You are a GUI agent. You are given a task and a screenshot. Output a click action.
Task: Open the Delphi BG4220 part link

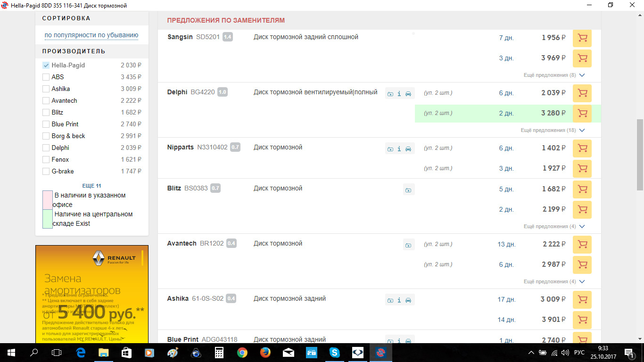(191, 92)
